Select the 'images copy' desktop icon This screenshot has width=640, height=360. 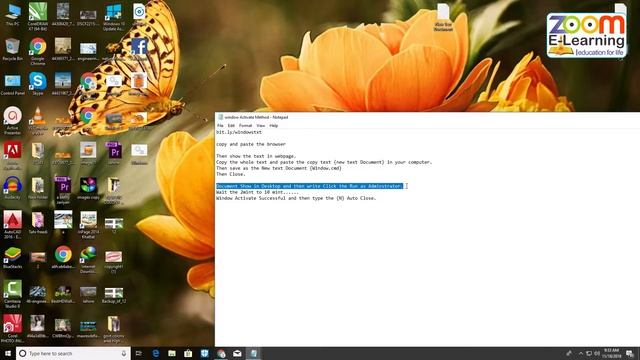click(88, 188)
